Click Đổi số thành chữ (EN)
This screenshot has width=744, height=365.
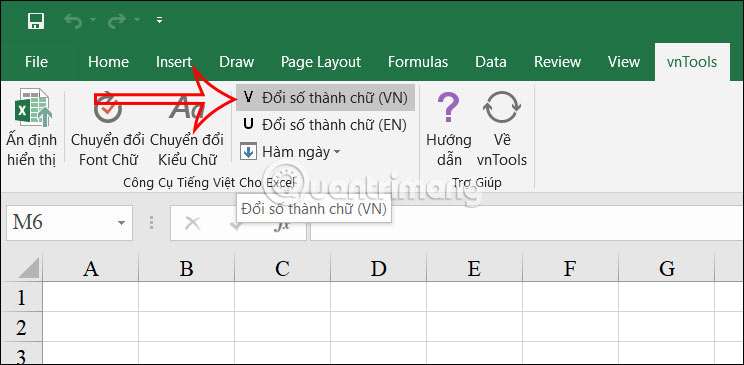click(325, 125)
